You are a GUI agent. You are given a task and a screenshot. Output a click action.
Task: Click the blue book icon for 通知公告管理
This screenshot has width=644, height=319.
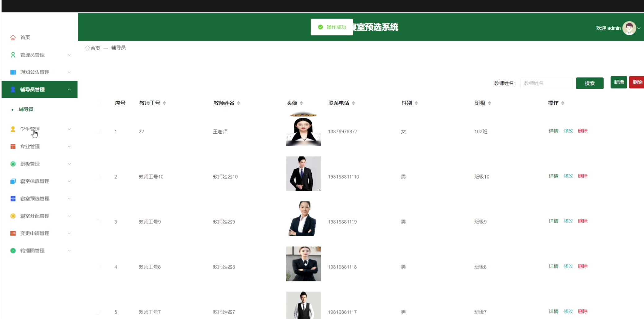pyautogui.click(x=13, y=72)
